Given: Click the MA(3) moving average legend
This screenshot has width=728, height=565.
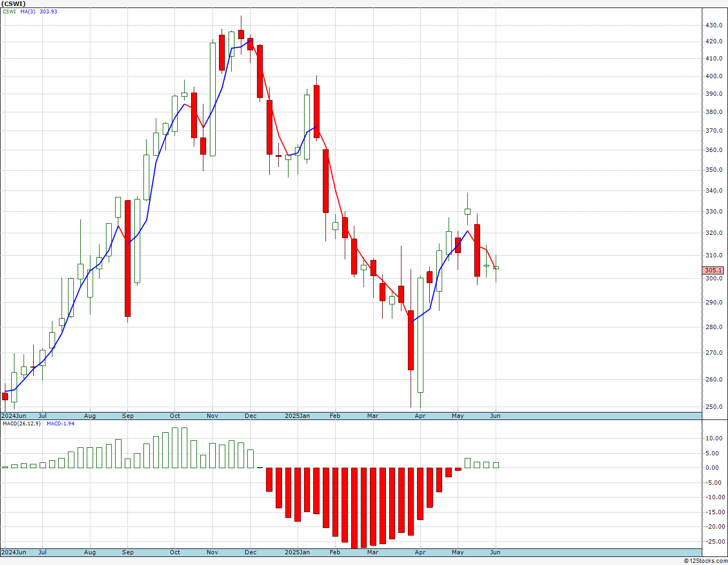Looking at the screenshot, I should point(28,12).
